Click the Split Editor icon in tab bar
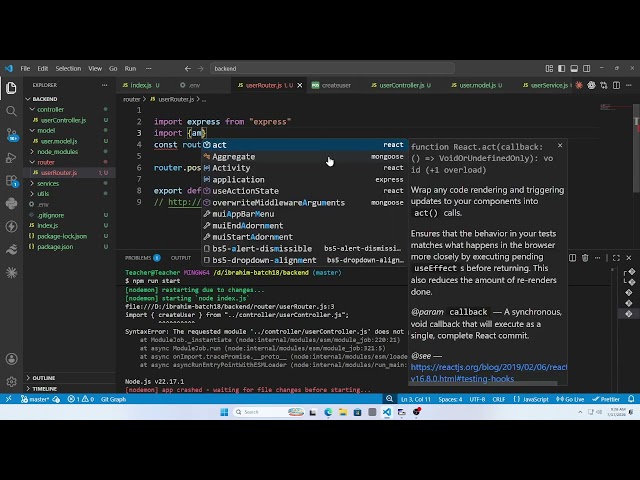Image resolution: width=640 pixels, height=480 pixels. pyautogui.click(x=616, y=85)
